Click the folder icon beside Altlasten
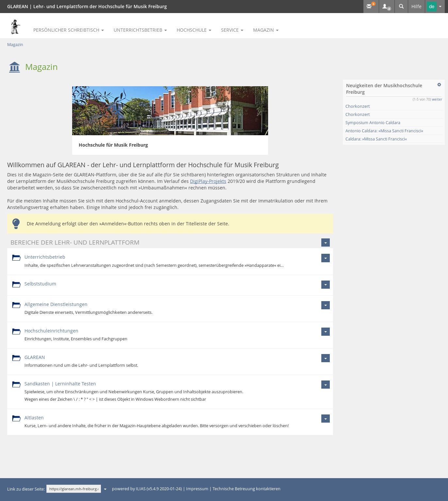 pyautogui.click(x=16, y=418)
